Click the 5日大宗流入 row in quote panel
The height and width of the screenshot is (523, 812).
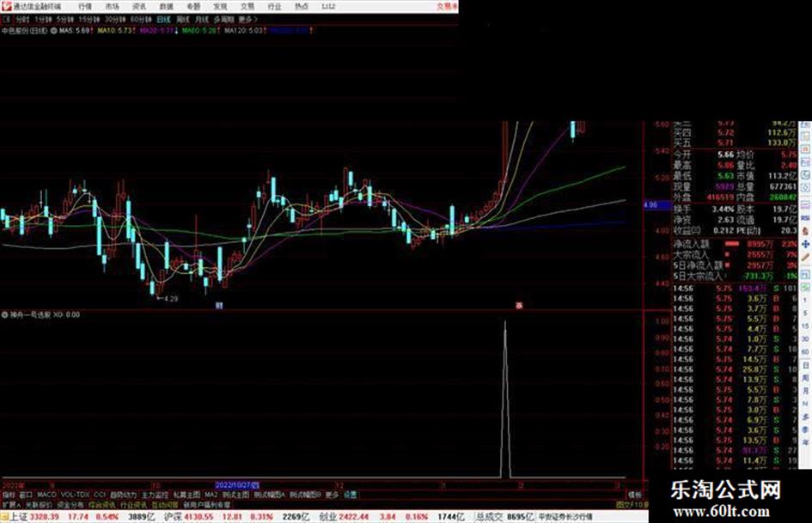point(736,276)
